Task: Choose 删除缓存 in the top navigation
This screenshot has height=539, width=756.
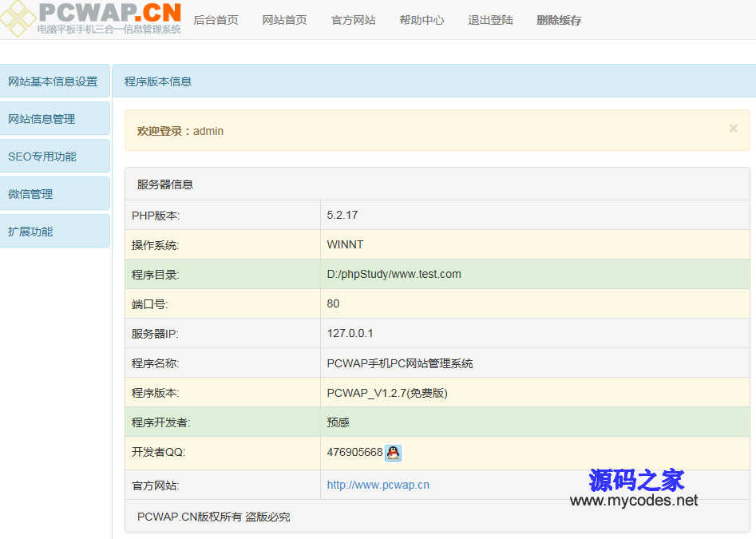Action: pos(560,20)
